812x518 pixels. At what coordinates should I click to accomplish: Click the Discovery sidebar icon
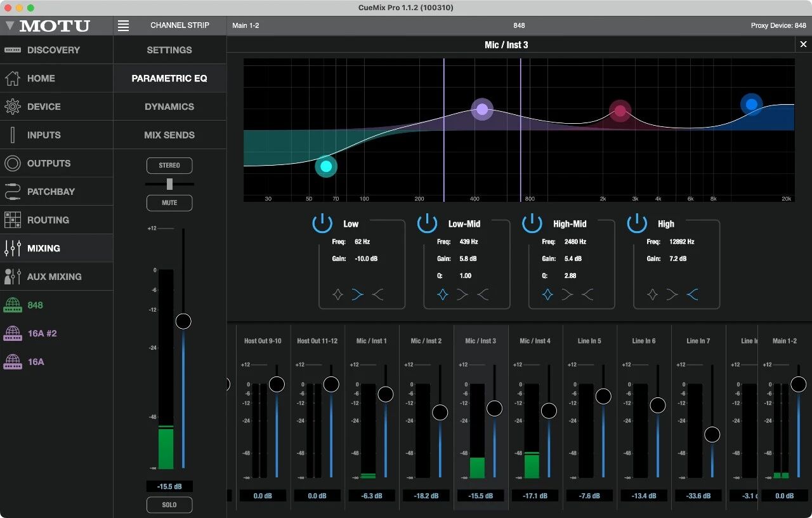(x=13, y=50)
